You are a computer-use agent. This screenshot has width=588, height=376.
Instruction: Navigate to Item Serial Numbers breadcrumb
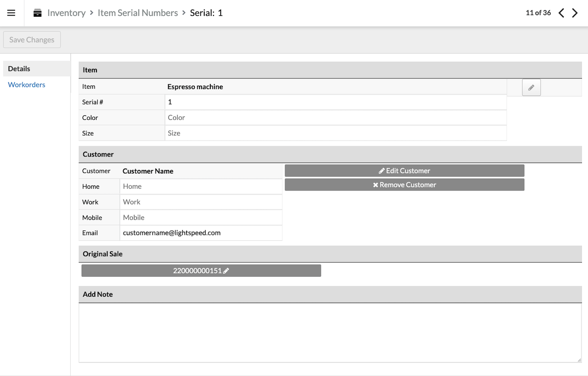click(x=138, y=13)
